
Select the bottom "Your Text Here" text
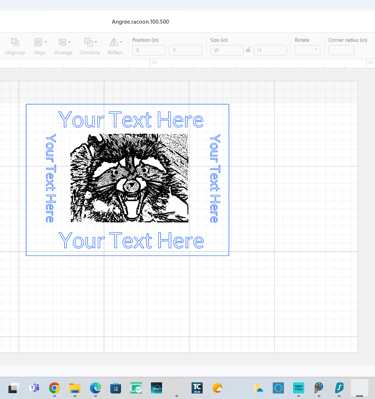tap(131, 240)
